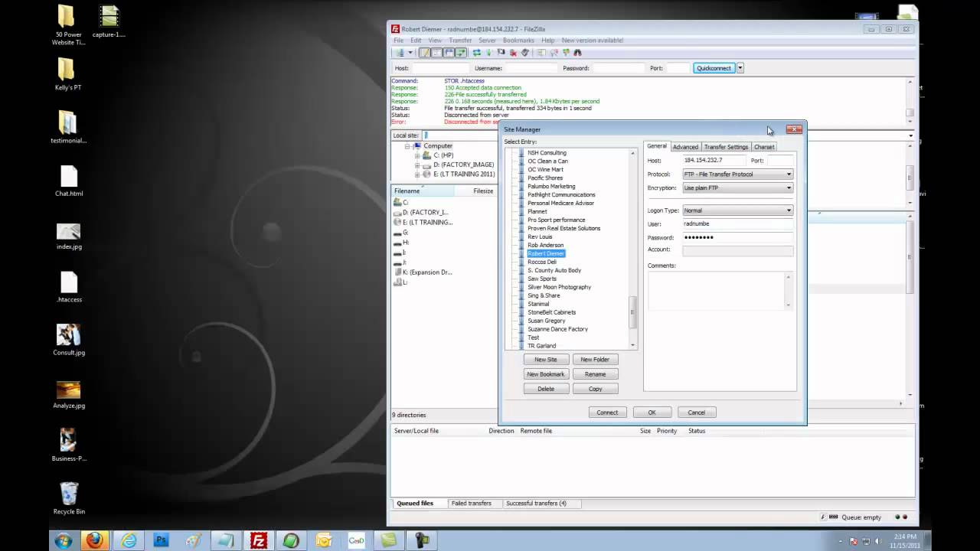Select NSH Consulting site entry
This screenshot has width=980, height=551.
(547, 153)
